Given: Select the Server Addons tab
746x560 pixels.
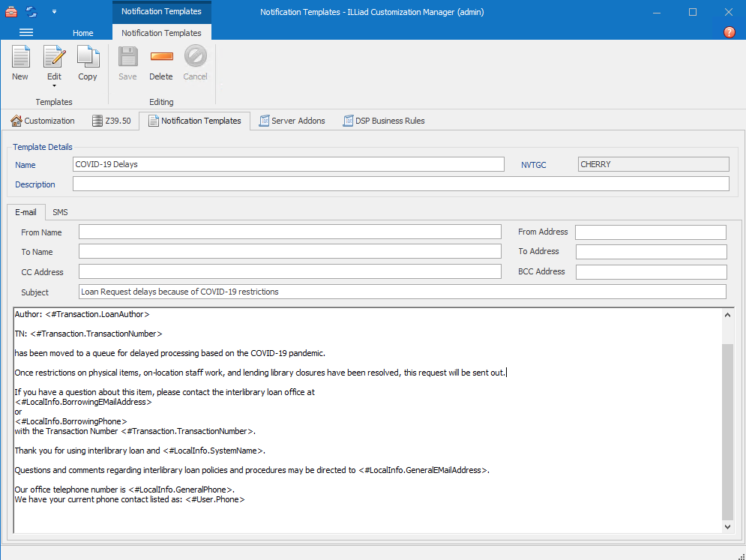Looking at the screenshot, I should [292, 120].
